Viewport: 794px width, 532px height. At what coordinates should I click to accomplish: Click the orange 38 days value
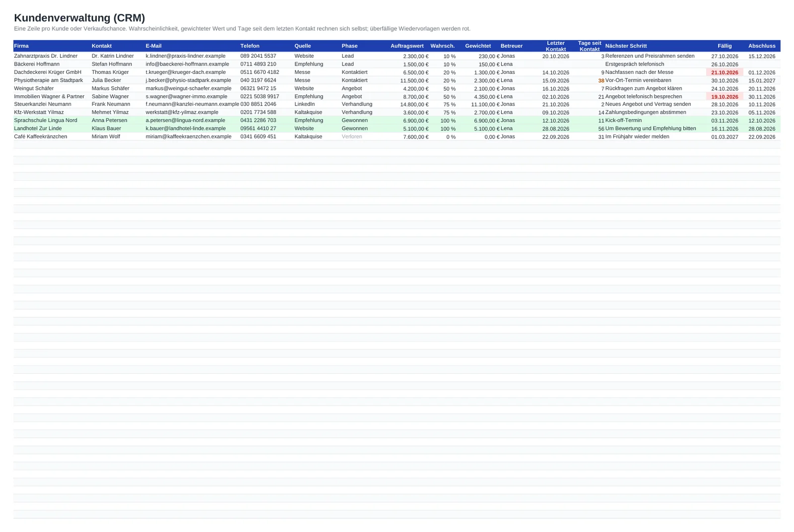[x=601, y=80]
